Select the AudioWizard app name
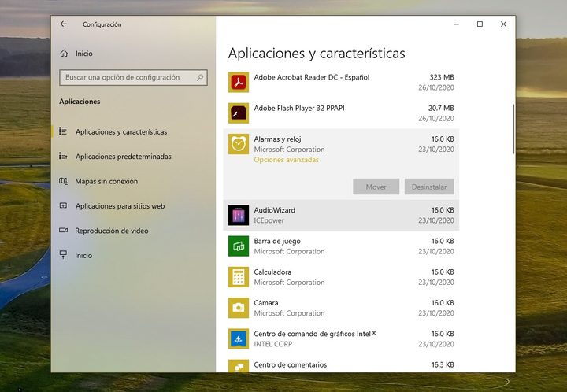 [x=275, y=210]
